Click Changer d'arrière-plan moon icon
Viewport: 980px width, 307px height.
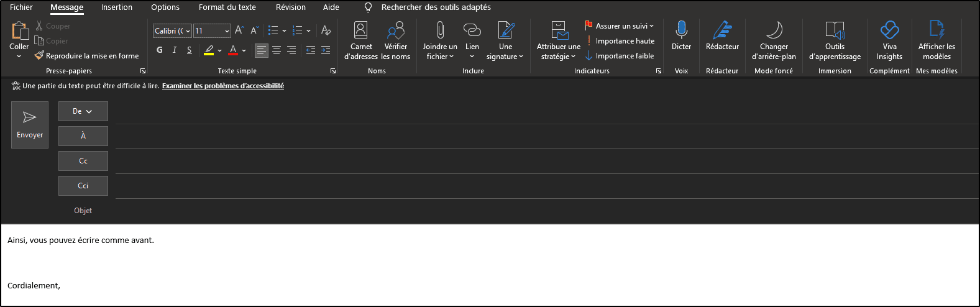[x=774, y=29]
